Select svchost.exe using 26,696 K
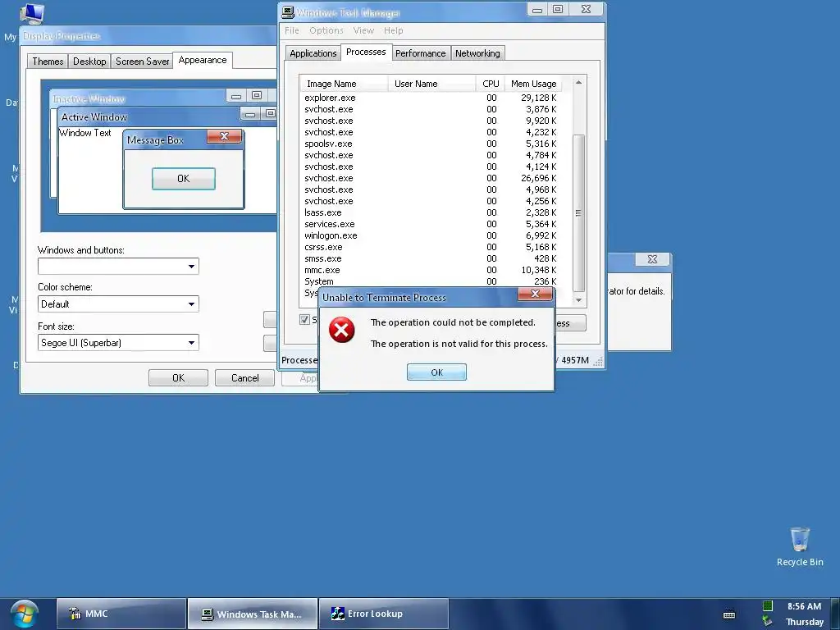 431,178
